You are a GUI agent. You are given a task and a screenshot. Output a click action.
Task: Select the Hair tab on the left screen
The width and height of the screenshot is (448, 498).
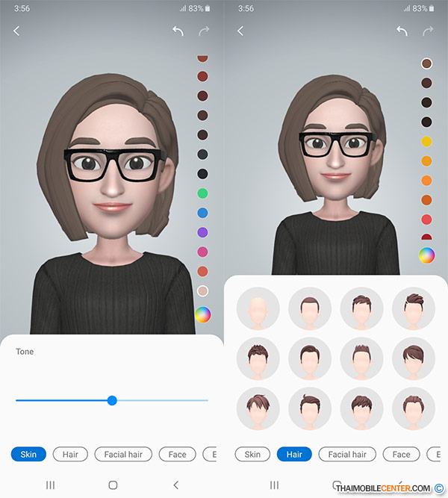[x=70, y=454]
